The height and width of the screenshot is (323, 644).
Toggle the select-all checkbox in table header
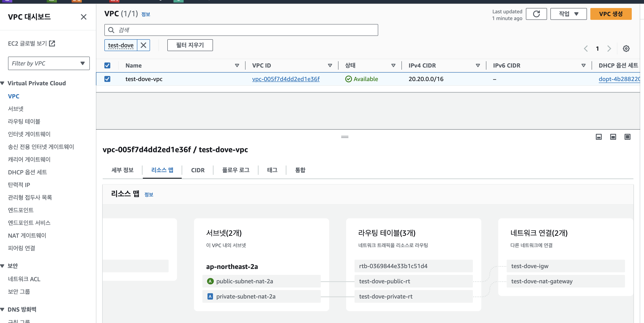point(107,65)
